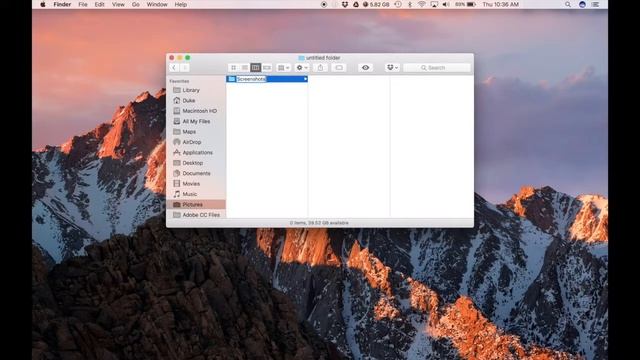Image resolution: width=640 pixels, height=360 pixels.
Task: Open the Help menu
Action: (180, 4)
